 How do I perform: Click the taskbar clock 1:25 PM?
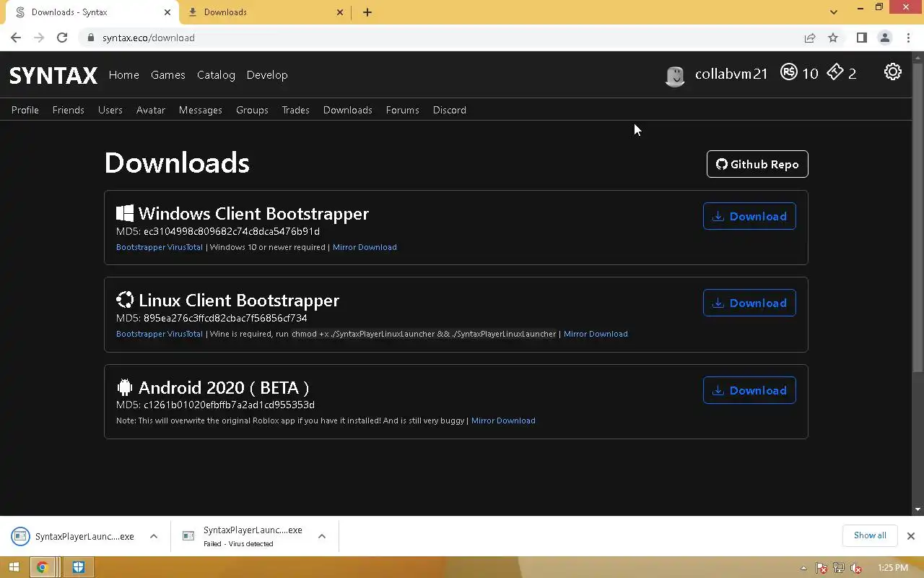point(893,568)
